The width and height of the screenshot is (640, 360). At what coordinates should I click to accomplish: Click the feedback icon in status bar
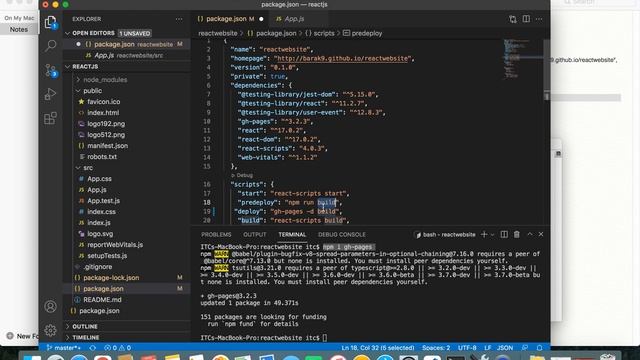[x=524, y=348]
